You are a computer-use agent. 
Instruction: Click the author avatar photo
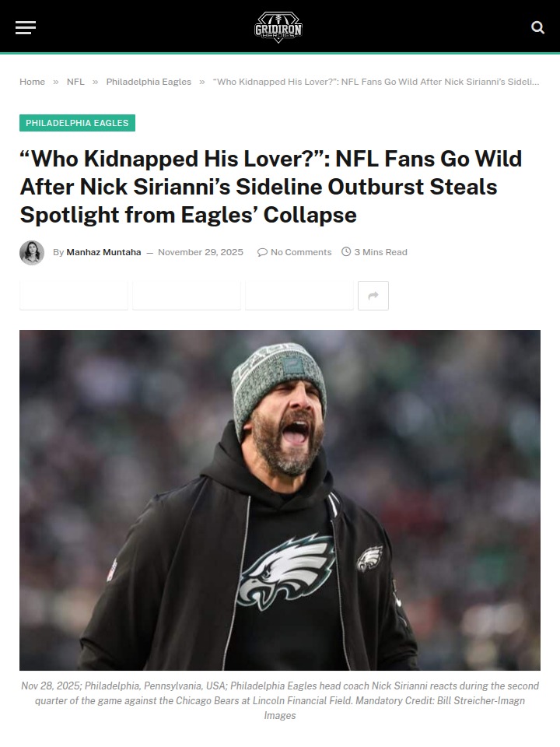click(x=32, y=252)
